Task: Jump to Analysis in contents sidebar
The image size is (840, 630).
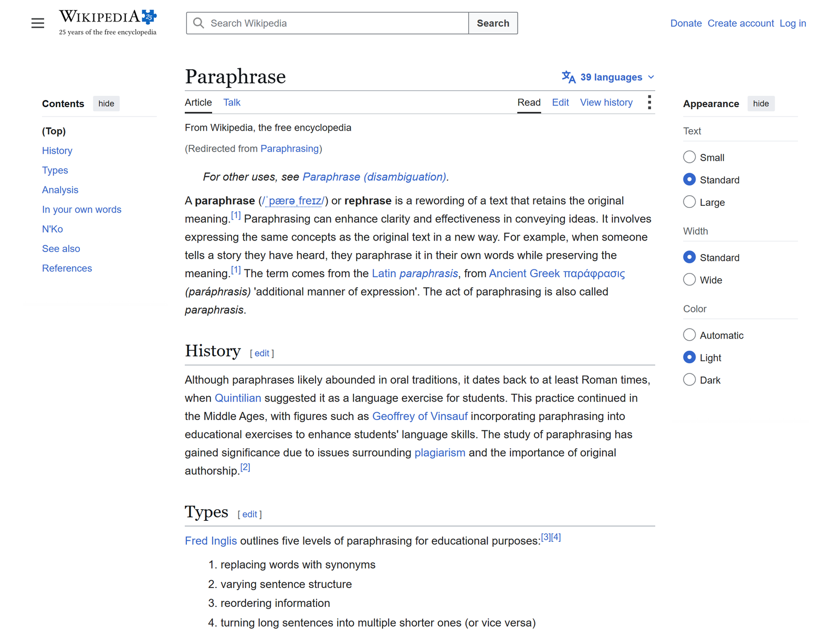Action: 60,190
